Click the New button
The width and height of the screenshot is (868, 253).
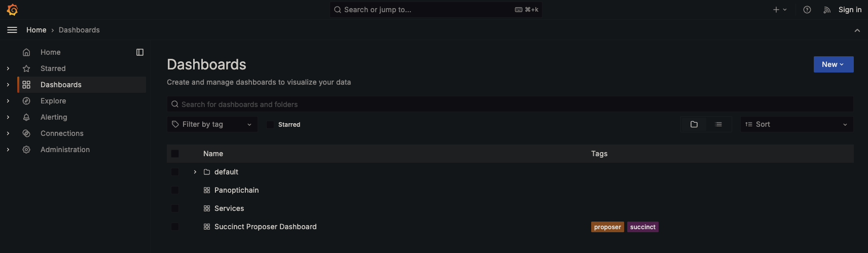[x=834, y=64]
